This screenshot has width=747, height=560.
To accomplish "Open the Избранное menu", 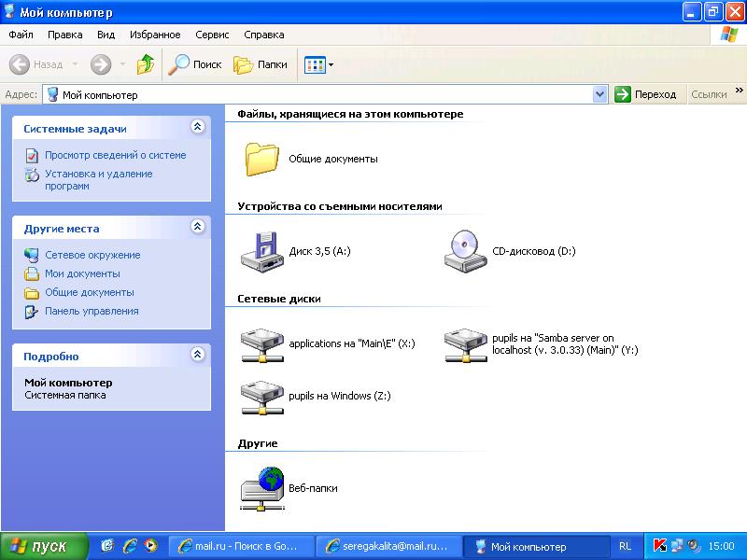I will [155, 35].
